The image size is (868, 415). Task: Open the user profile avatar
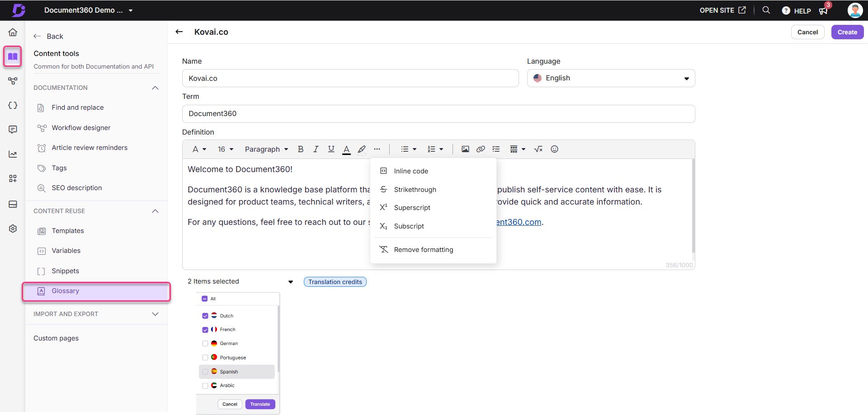[x=854, y=10]
